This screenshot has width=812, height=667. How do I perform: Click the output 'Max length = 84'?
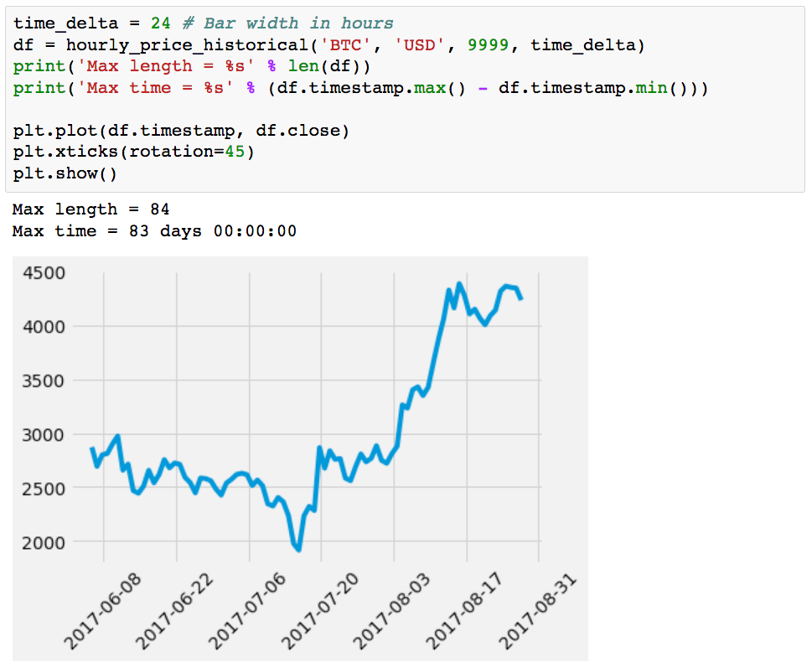(91, 209)
